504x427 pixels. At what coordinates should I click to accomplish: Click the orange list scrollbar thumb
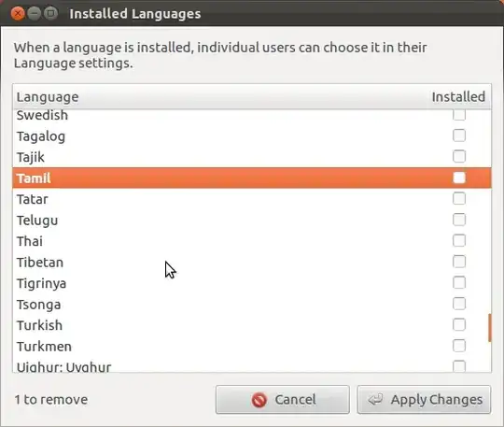click(x=490, y=328)
